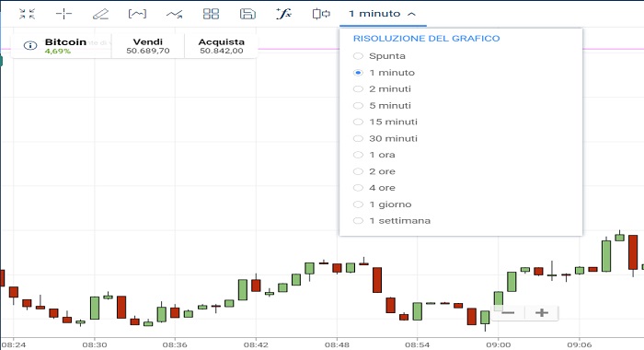
Task: Open the compare trend lines icon
Action: point(174,15)
